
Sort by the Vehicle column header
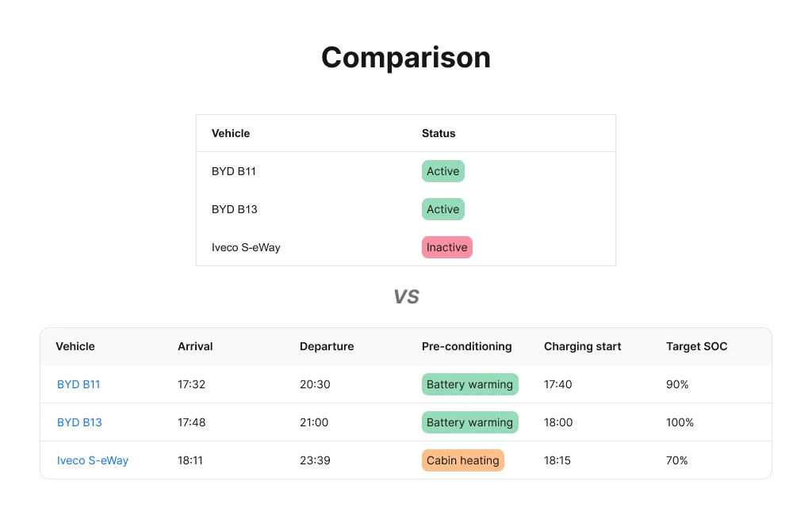tap(75, 346)
